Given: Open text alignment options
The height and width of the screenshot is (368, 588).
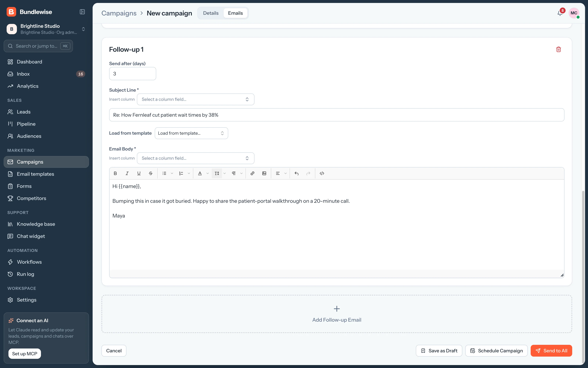Looking at the screenshot, I should click(x=278, y=173).
